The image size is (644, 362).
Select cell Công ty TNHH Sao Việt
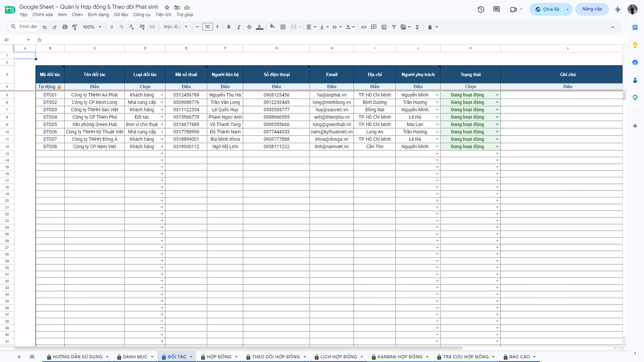(x=95, y=110)
